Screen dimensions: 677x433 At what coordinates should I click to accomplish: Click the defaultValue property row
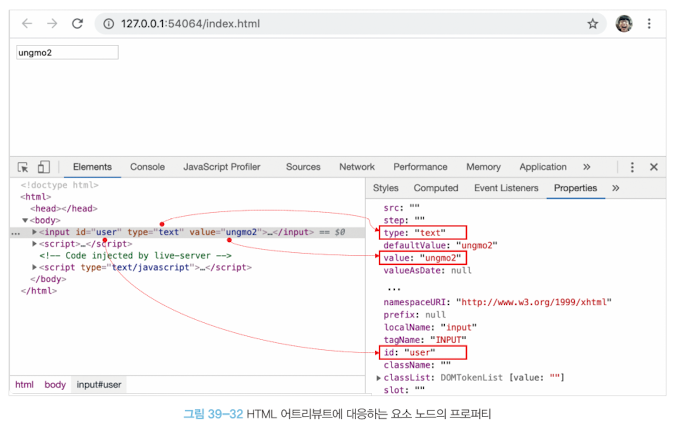point(440,245)
